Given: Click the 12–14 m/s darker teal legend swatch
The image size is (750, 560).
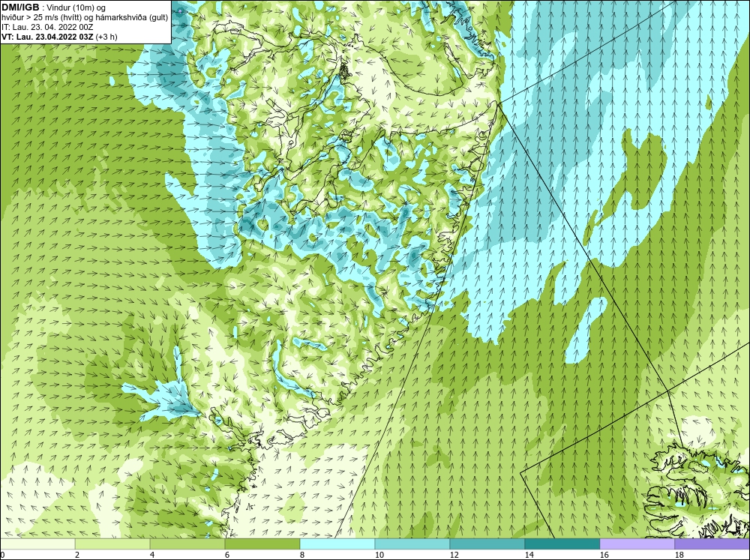Looking at the screenshot, I should click(x=487, y=544).
